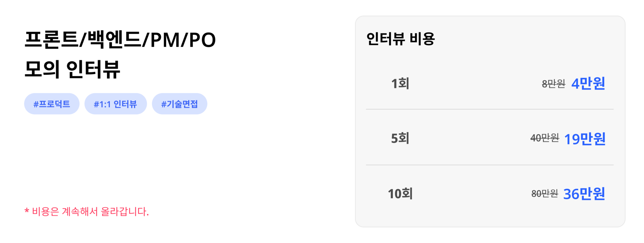Pick the 10회 package label

click(x=400, y=194)
